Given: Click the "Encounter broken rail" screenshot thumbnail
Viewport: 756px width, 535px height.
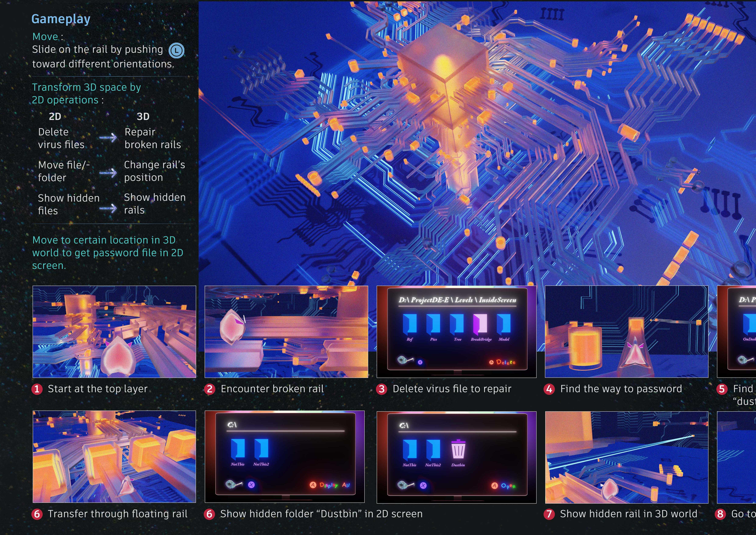Looking at the screenshot, I should [286, 331].
